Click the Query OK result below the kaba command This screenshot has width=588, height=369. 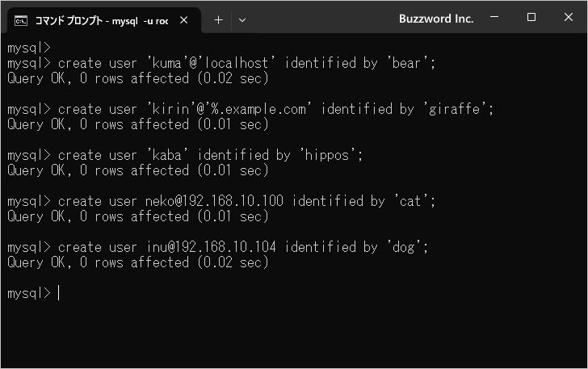coord(138,170)
